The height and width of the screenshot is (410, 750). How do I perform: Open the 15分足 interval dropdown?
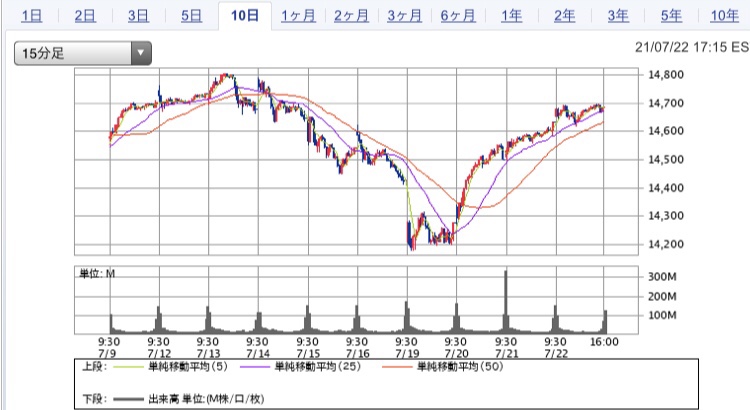83,53
